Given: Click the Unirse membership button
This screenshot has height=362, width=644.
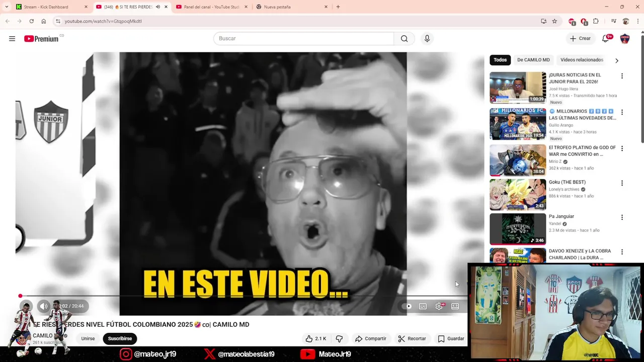Looking at the screenshot, I should coord(88,339).
